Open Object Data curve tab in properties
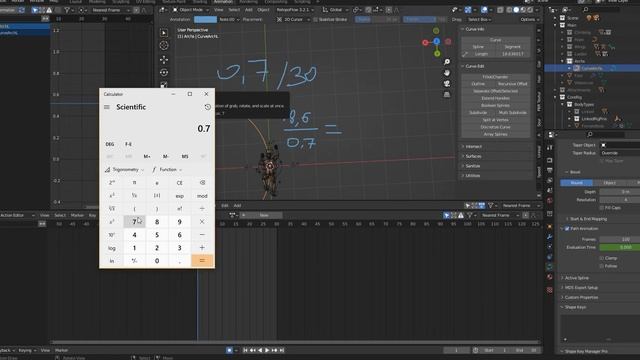Screen dimensions: 640x360 pos(550,267)
